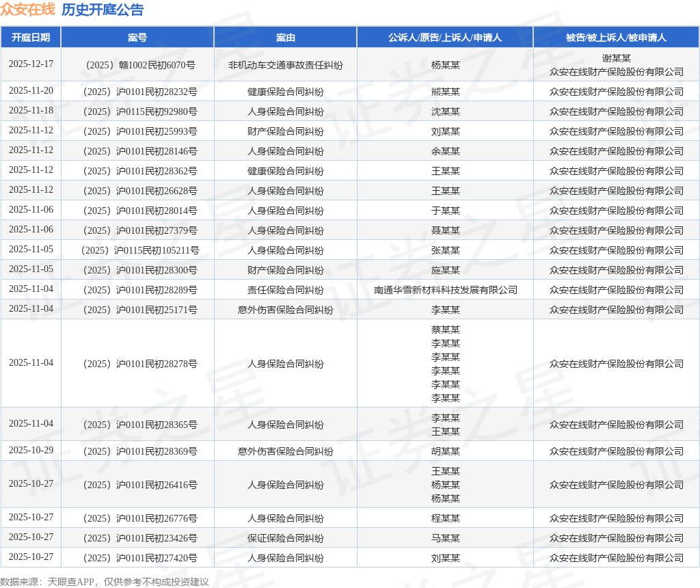Click plaintiff 沈某某
Screen dimensions: 700x588
(446, 111)
